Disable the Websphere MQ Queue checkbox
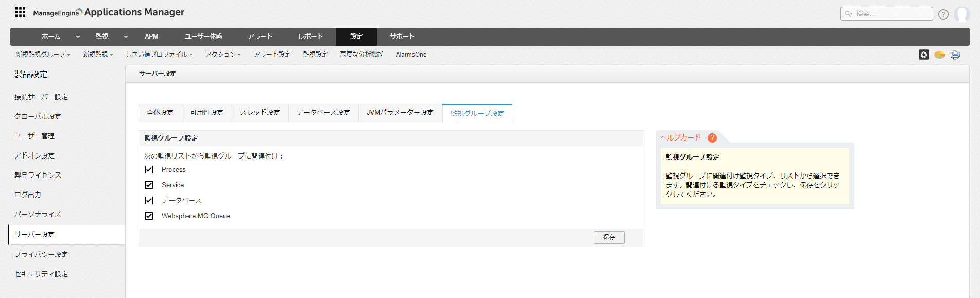980x298 pixels. [x=149, y=216]
